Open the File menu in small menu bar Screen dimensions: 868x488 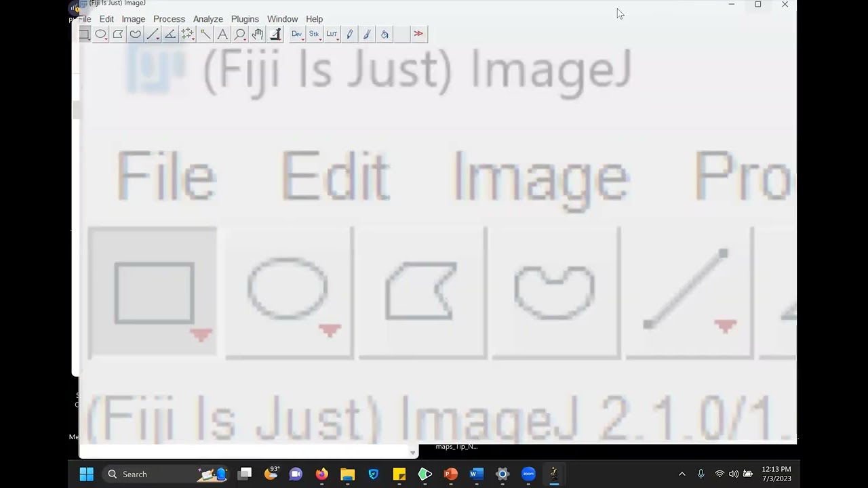point(83,19)
